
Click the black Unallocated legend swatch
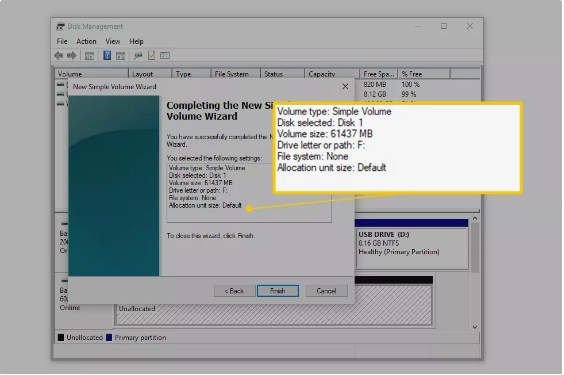61,337
